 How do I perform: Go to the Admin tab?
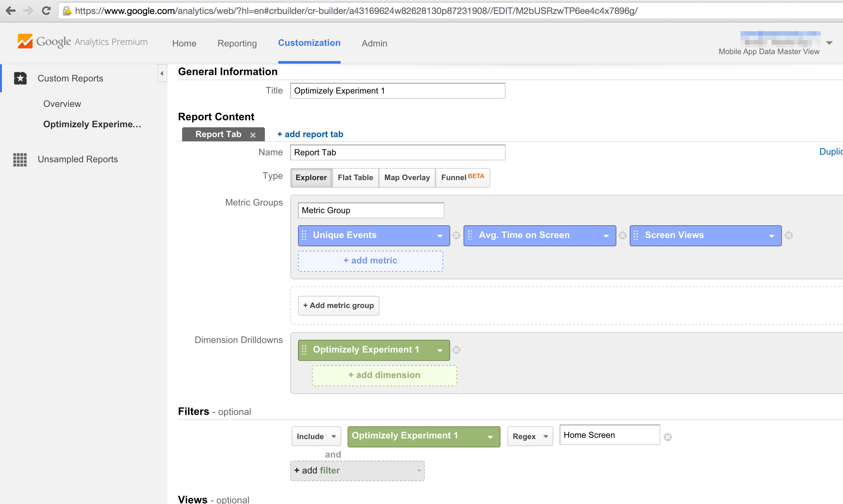point(374,43)
